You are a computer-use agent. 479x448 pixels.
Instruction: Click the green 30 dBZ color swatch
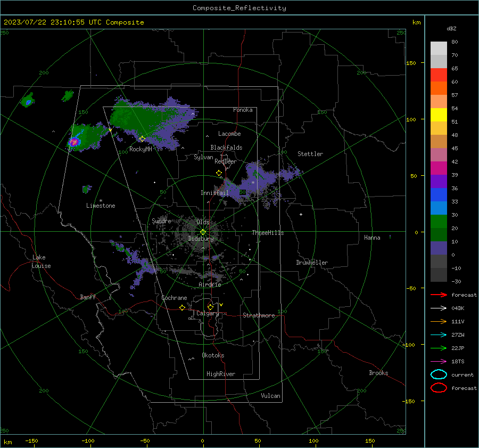(x=439, y=221)
